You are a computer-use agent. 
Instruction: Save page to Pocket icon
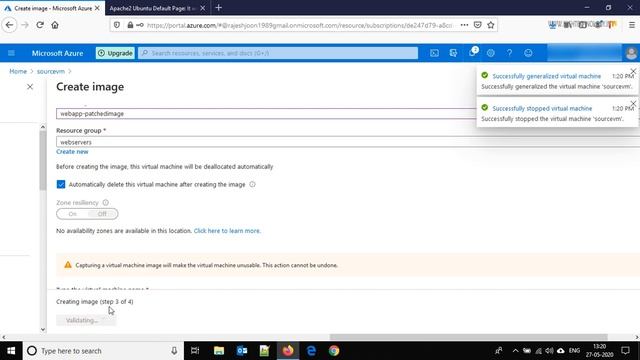pyautogui.click(x=478, y=25)
